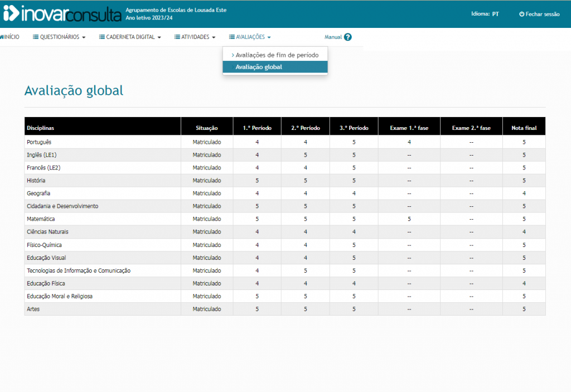The image size is (571, 392).
Task: Click the list icon beside Caderneta Digital
Action: click(102, 37)
